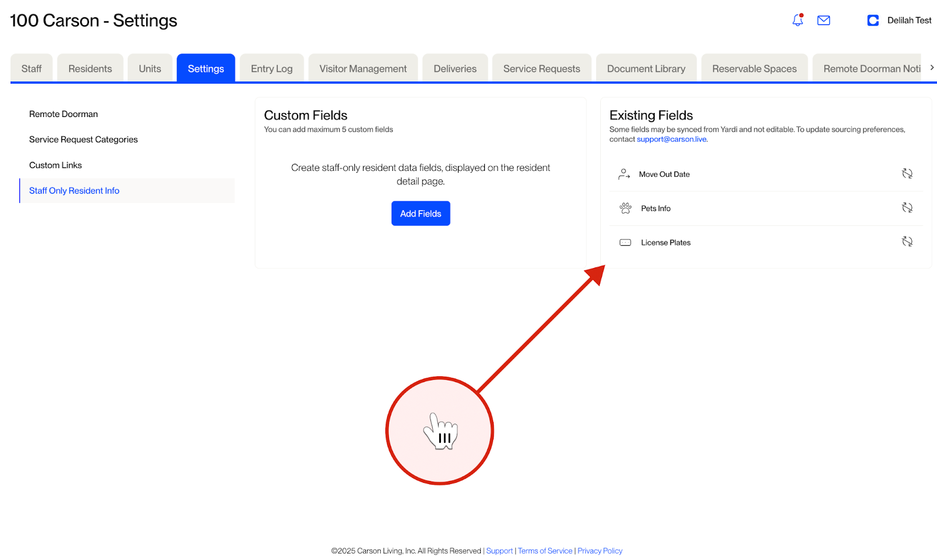Open the Document Library tab
The height and width of the screenshot is (560, 937).
646,68
